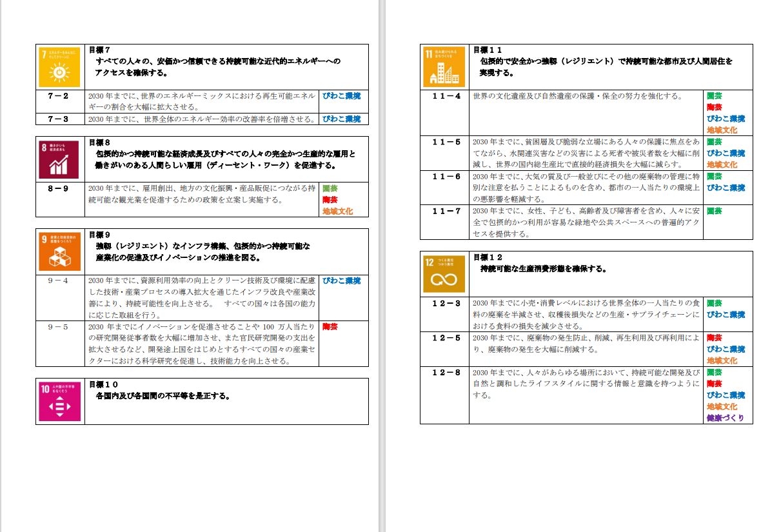This screenshot has height=532, width=761.
Task: Click the 12−8 target number cell
Action: 446,373
